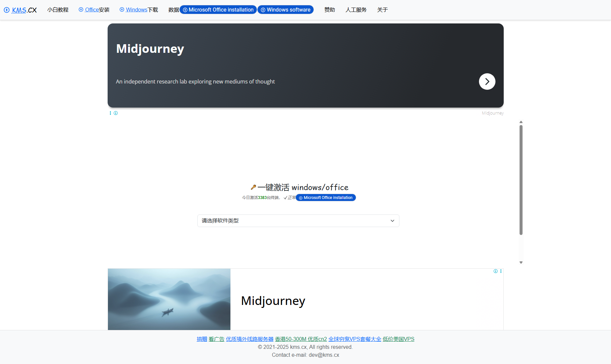Click the key icon beside 一键激活 heading
This screenshot has height=364, width=611.
pos(253,187)
